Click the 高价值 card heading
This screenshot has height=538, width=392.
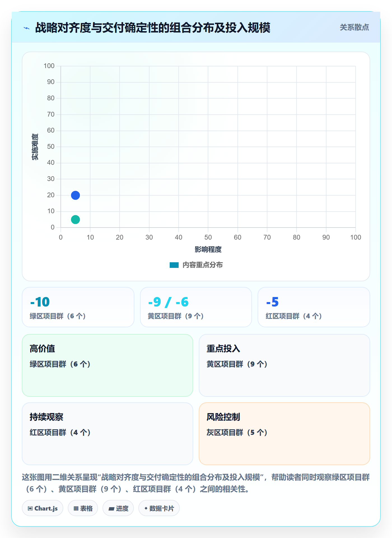point(42,349)
